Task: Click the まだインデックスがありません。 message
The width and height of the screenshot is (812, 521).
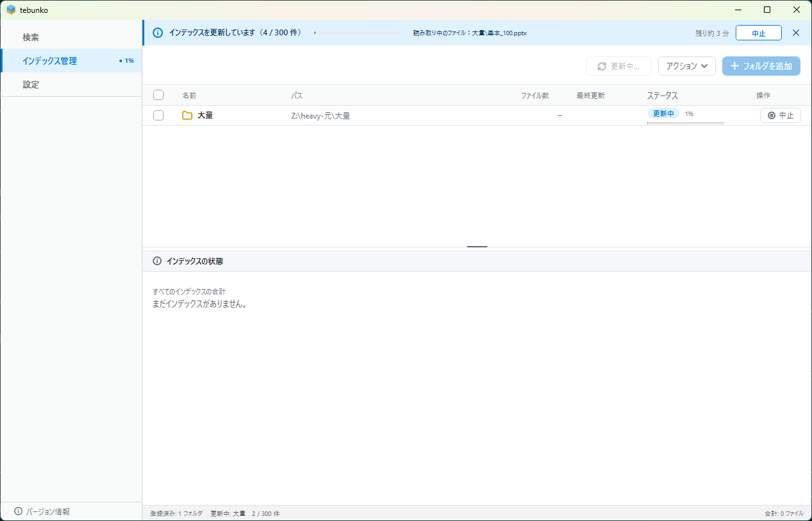Action: [200, 304]
